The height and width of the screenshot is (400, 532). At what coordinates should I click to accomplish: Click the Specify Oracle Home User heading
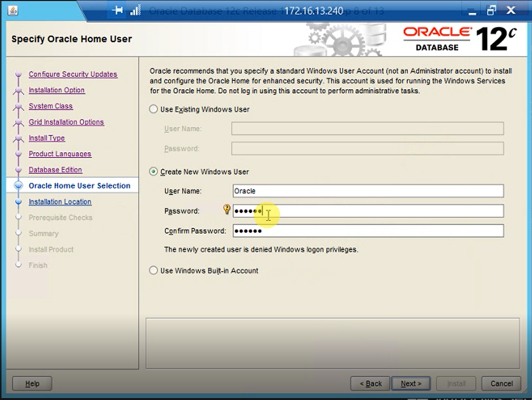(x=71, y=39)
